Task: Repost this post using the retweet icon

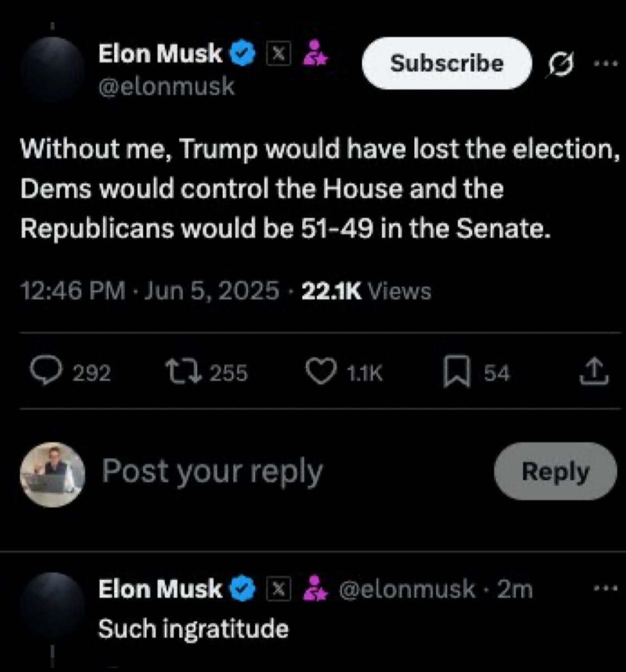Action: [183, 371]
